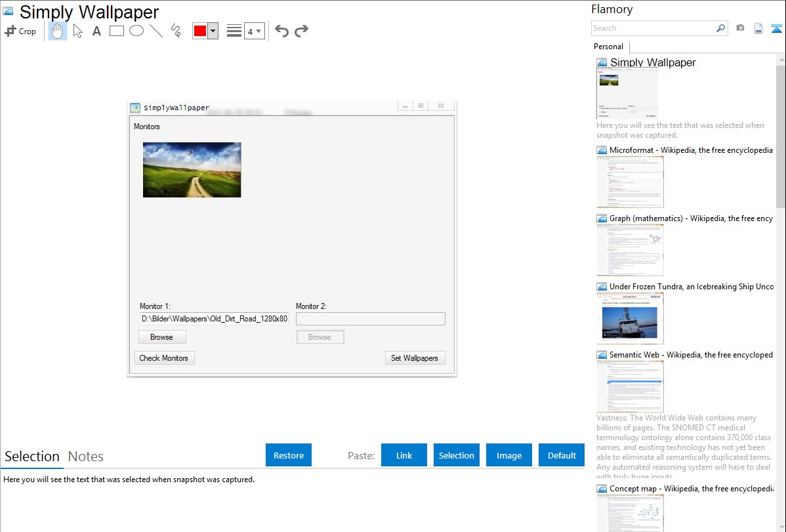Click the icon beside Concept map title
The width and height of the screenshot is (786, 532).
(x=602, y=489)
